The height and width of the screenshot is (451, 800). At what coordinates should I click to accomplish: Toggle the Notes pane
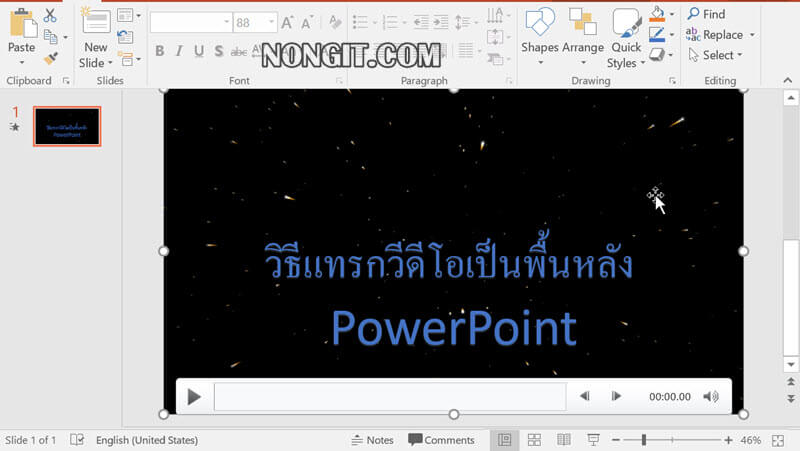(x=372, y=440)
